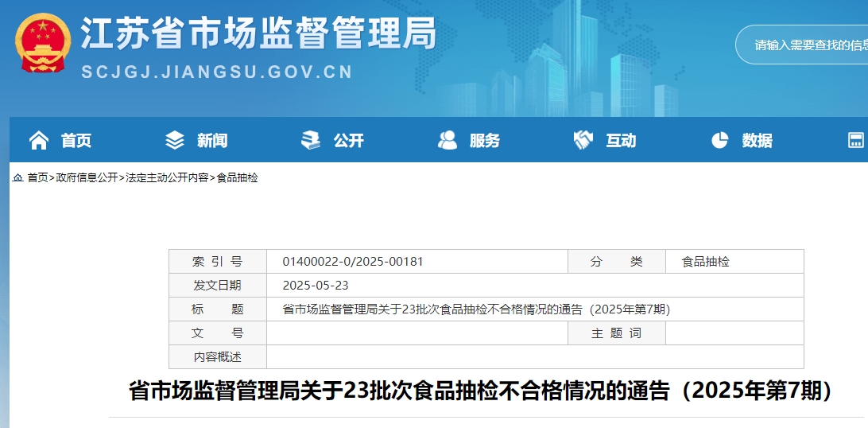Screen dimensions: 868x428
Task: Click the 江苏省市场监督管理局 site title
Action: point(258,33)
